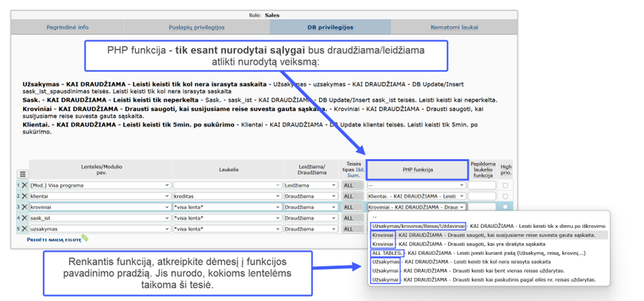Image resolution: width=644 pixels, height=301 pixels.
Task: Click the Leidžiama/Draudžiama column header
Action: click(x=311, y=170)
